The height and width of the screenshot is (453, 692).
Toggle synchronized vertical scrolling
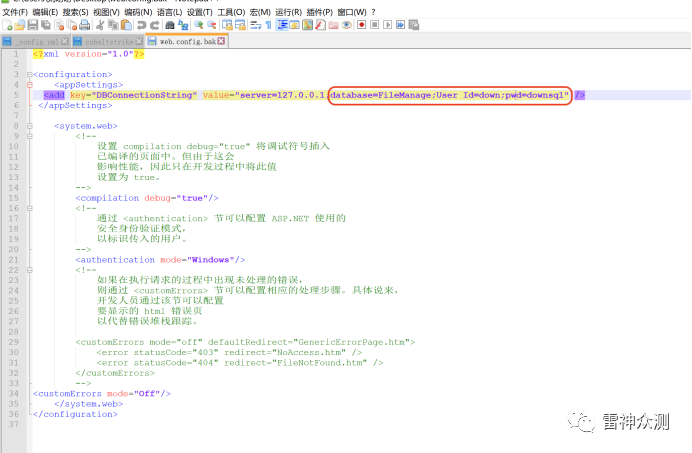227,25
